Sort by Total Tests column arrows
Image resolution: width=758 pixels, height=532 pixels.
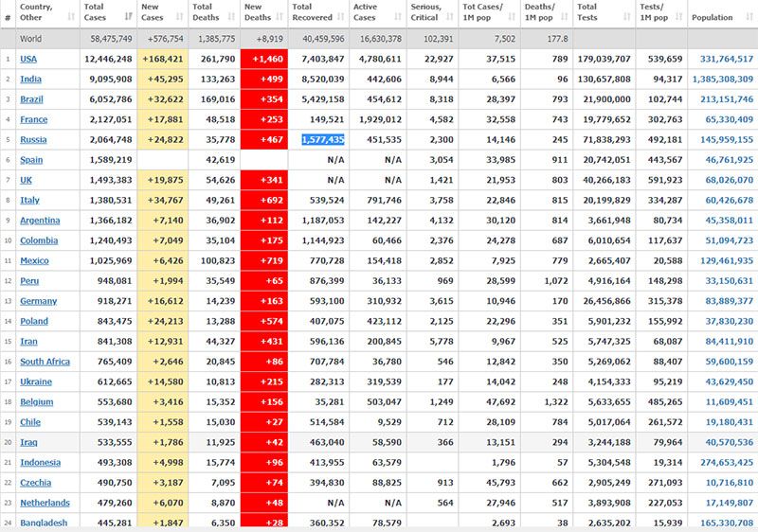point(627,17)
